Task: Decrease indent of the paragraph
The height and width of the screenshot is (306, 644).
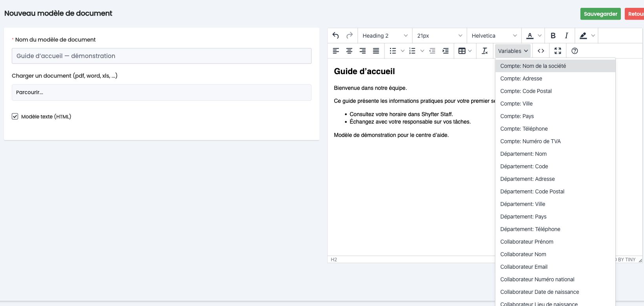Action: coord(432,51)
